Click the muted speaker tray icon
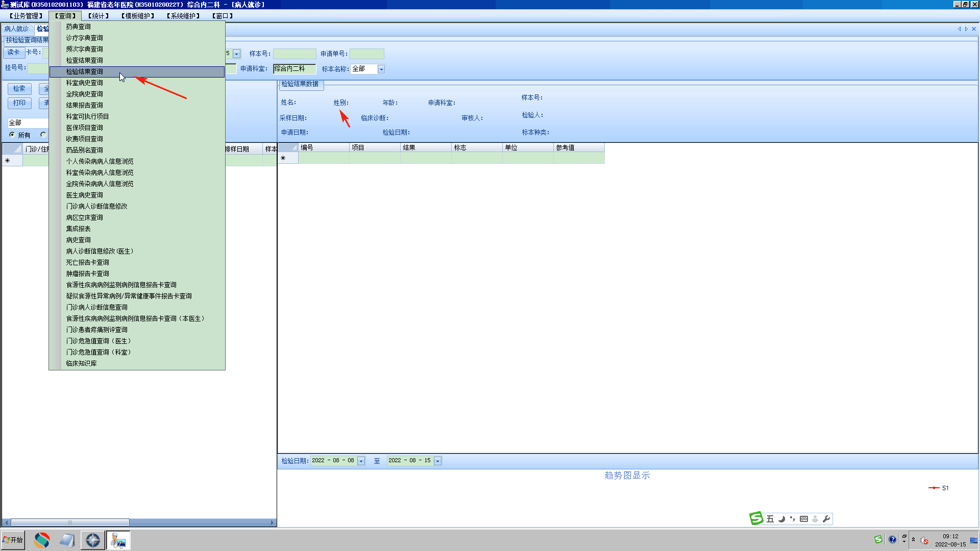This screenshot has width=980, height=551. coord(924,540)
